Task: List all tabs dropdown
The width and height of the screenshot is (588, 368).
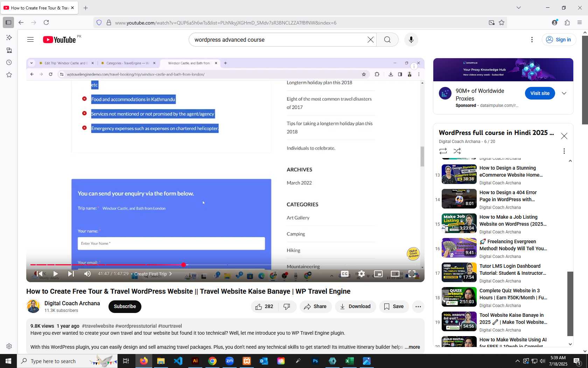Action: (x=519, y=8)
